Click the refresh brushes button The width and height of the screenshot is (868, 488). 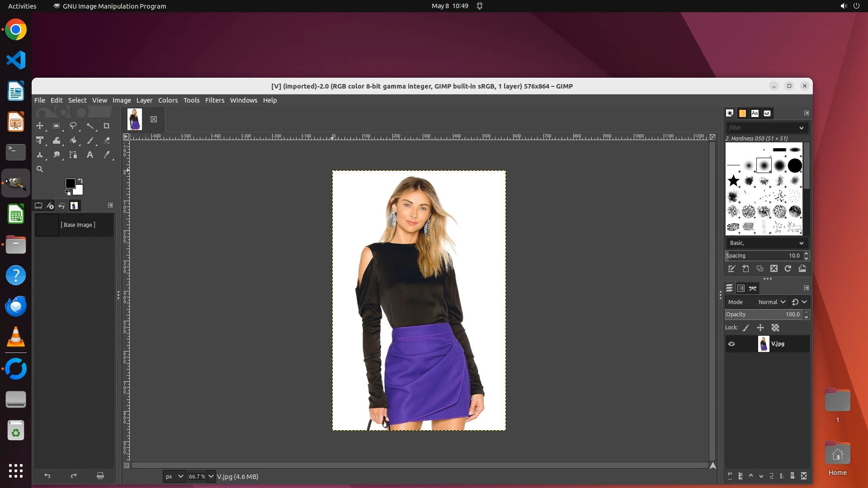coord(788,269)
